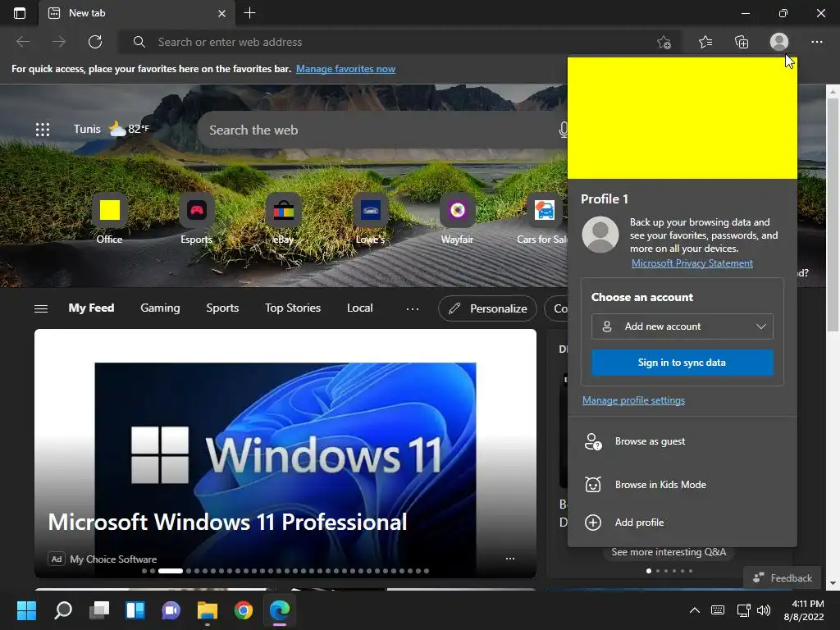Screen dimensions: 840x630
Task: Open the Feedback button
Action: point(782,578)
